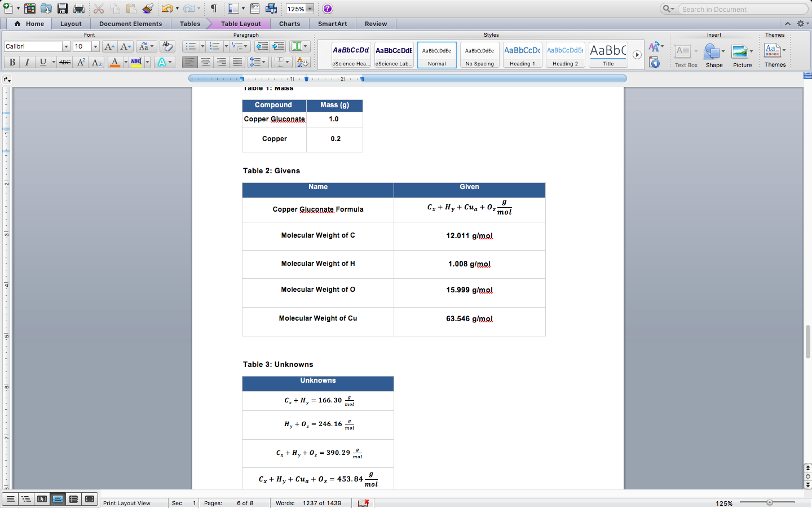Screen dimensions: 812x508
Task: Expand the bulleted list options dropdown
Action: tap(202, 47)
